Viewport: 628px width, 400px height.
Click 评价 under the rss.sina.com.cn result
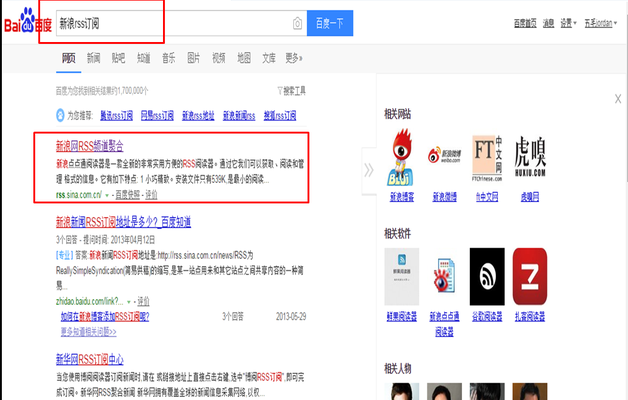click(151, 195)
